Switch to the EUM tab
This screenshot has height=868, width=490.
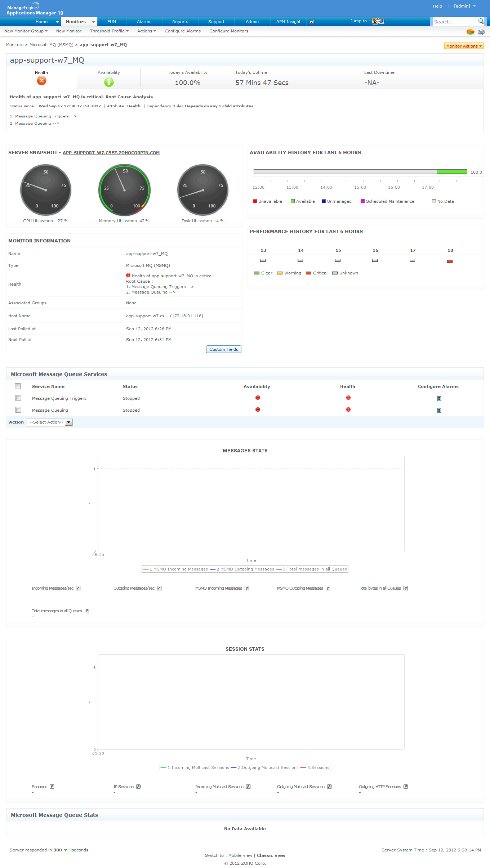[112, 22]
